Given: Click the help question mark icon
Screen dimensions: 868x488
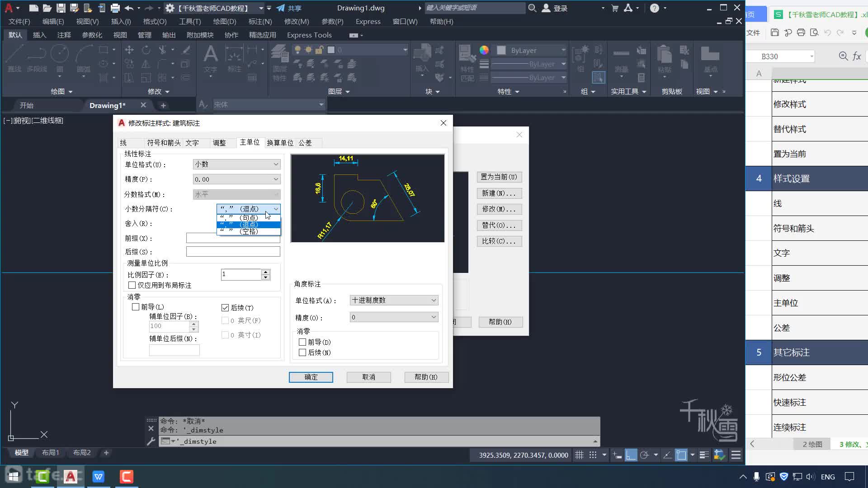Looking at the screenshot, I should 654,8.
